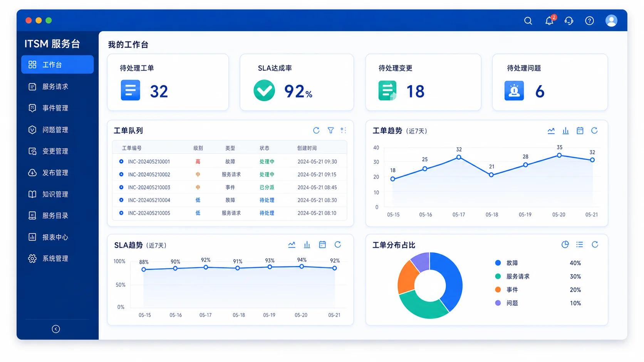This screenshot has height=362, width=644.
Task: Open column settings dots in 工单队列
Action: (343, 130)
